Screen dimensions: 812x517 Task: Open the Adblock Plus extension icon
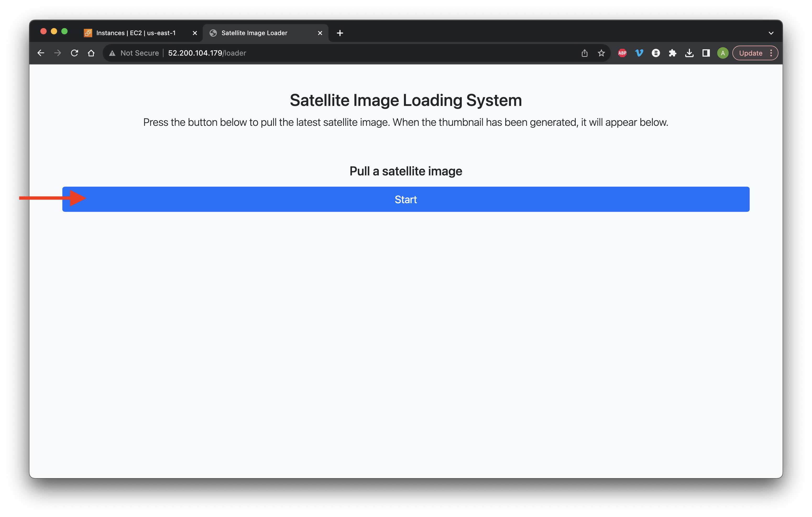tap(622, 53)
